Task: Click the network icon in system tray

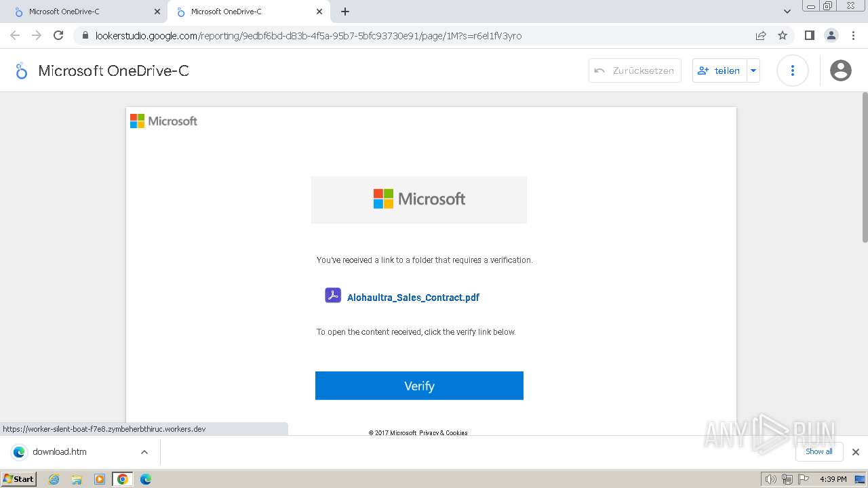Action: point(787,479)
